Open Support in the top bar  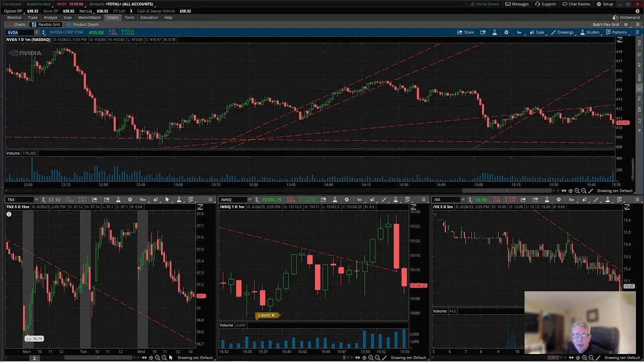(545, 4)
